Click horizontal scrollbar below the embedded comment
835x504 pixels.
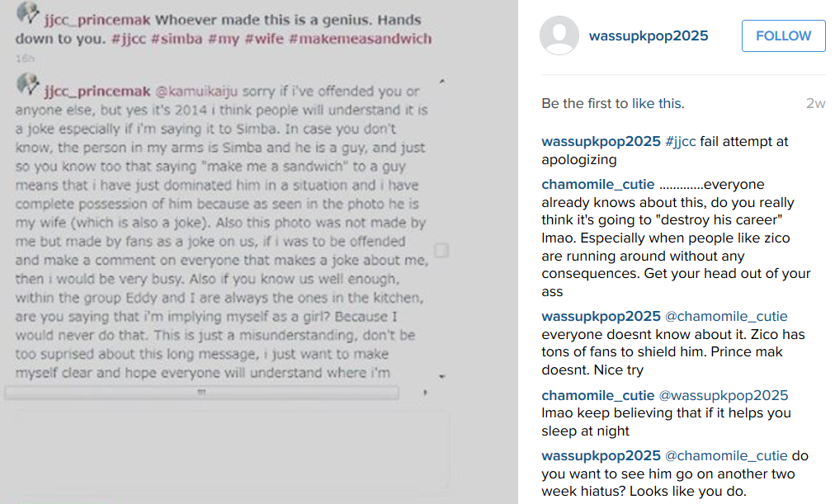(x=202, y=393)
